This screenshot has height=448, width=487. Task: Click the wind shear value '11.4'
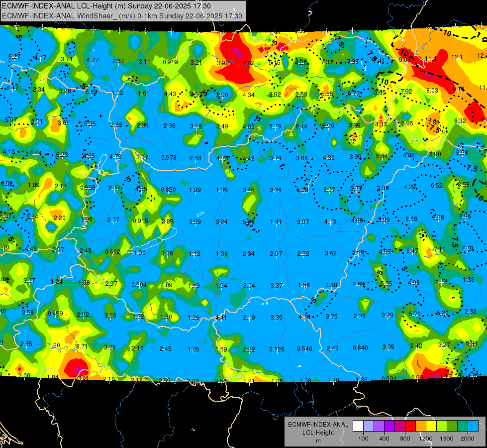[x=430, y=59]
